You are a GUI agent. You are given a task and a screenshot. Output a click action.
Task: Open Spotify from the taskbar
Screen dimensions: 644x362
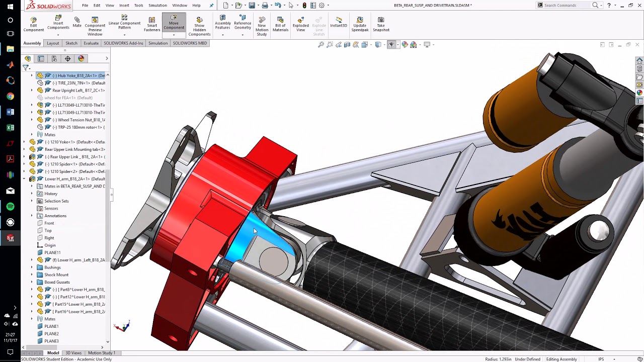10,206
